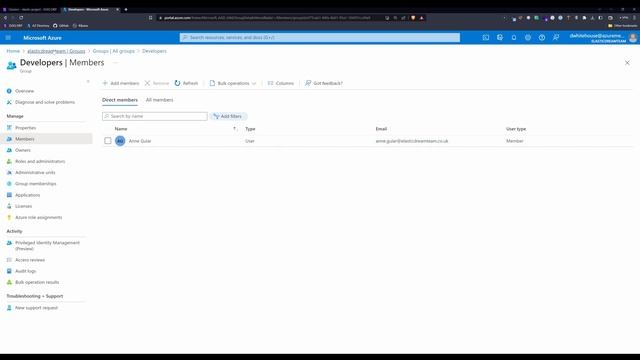Refresh the members list
Viewport: 640px width, 360px height.
pos(186,83)
